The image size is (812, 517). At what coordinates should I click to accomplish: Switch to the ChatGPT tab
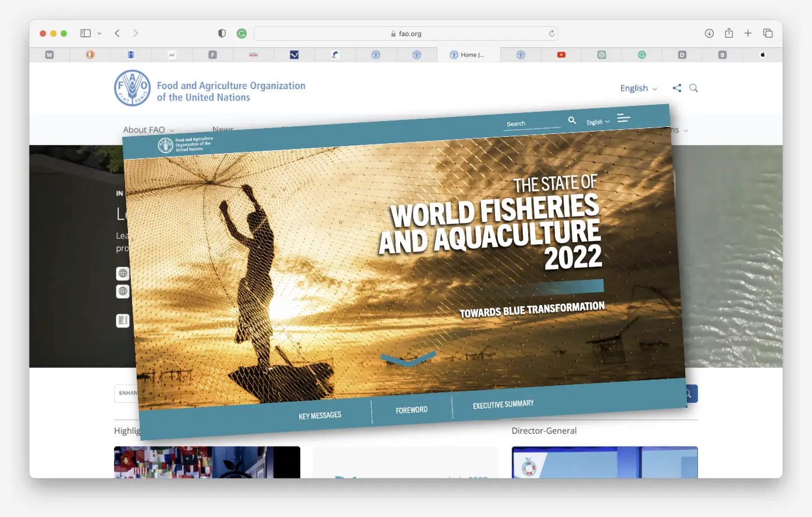pyautogui.click(x=601, y=55)
